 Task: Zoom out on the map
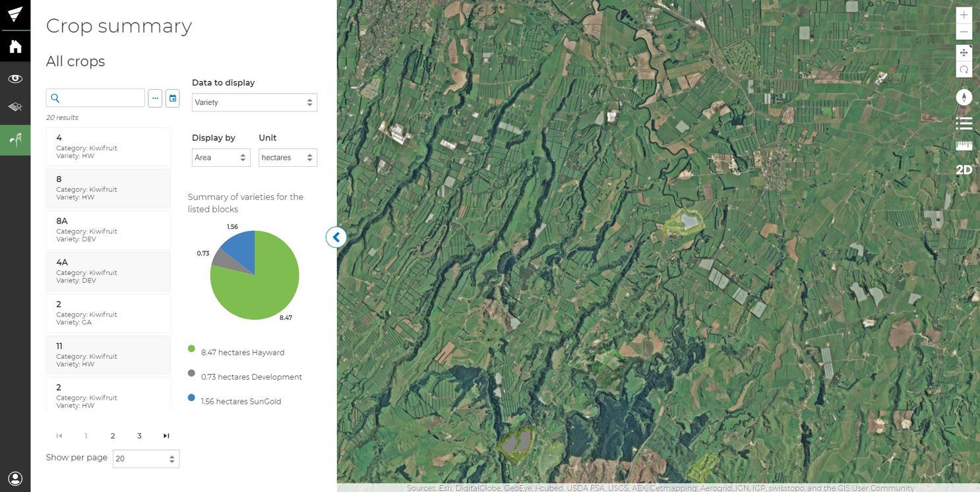964,32
